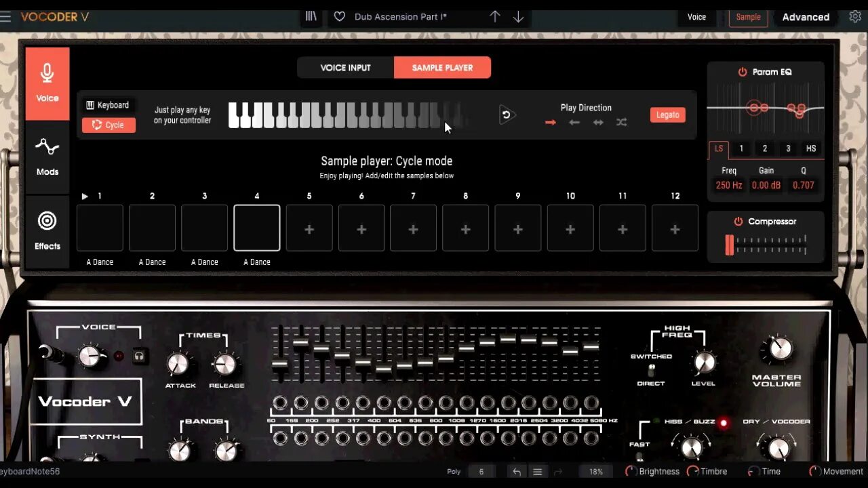Select EQ band 2 tab
The width and height of the screenshot is (868, 488).
pos(764,149)
